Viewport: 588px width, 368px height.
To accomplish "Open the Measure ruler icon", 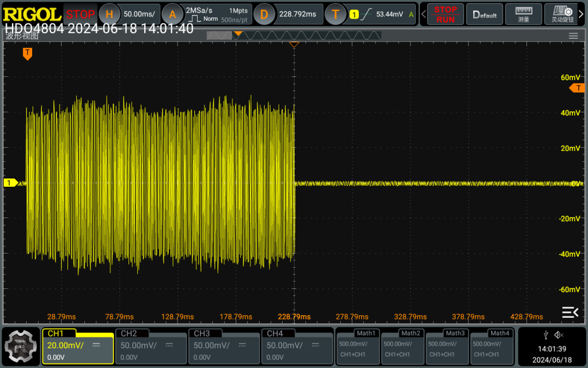I will [523, 14].
